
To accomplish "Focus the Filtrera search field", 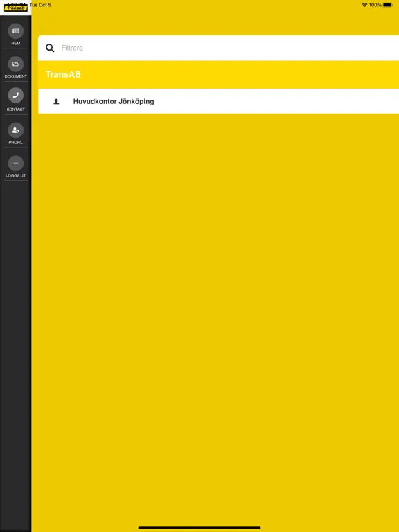I will coord(218,48).
